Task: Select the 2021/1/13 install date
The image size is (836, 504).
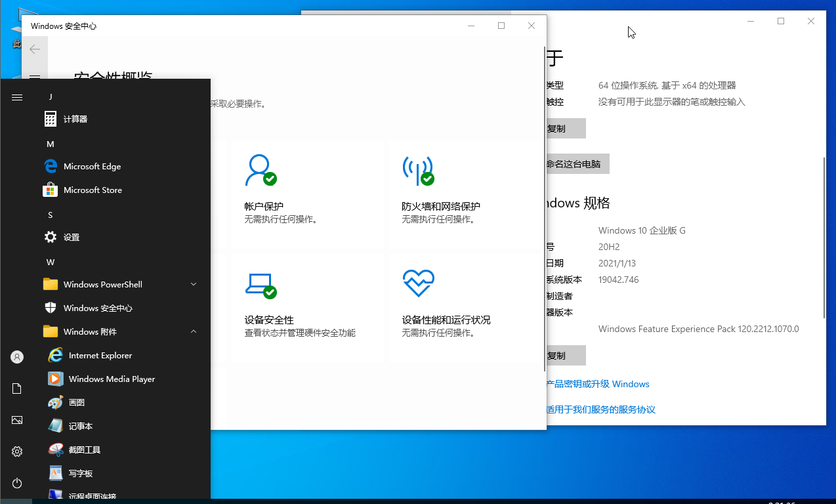Action: pyautogui.click(x=617, y=263)
